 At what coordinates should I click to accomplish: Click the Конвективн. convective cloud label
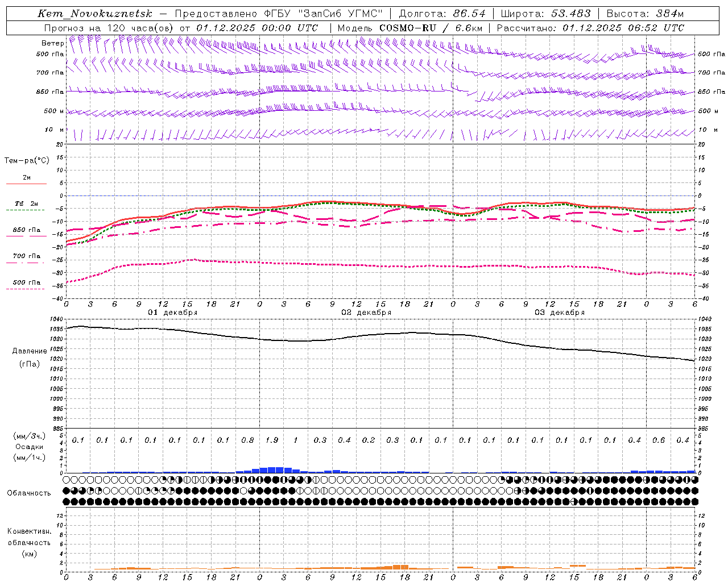pos(29,531)
